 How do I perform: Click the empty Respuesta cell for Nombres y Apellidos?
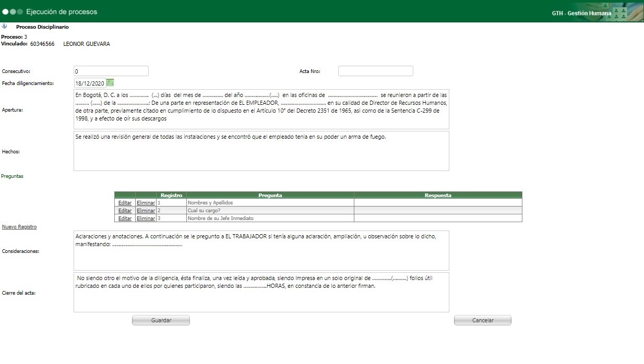438,203
